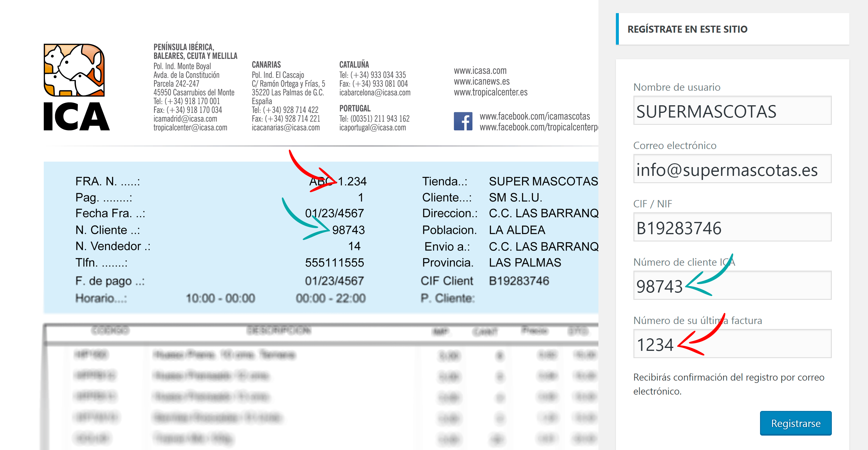Click the icamadrid@icasa.com email

[185, 119]
